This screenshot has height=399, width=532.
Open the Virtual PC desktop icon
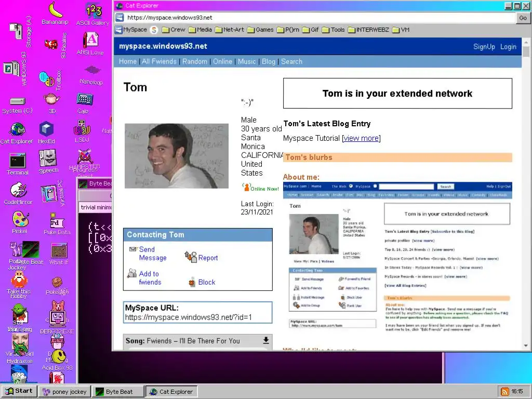(52, 193)
